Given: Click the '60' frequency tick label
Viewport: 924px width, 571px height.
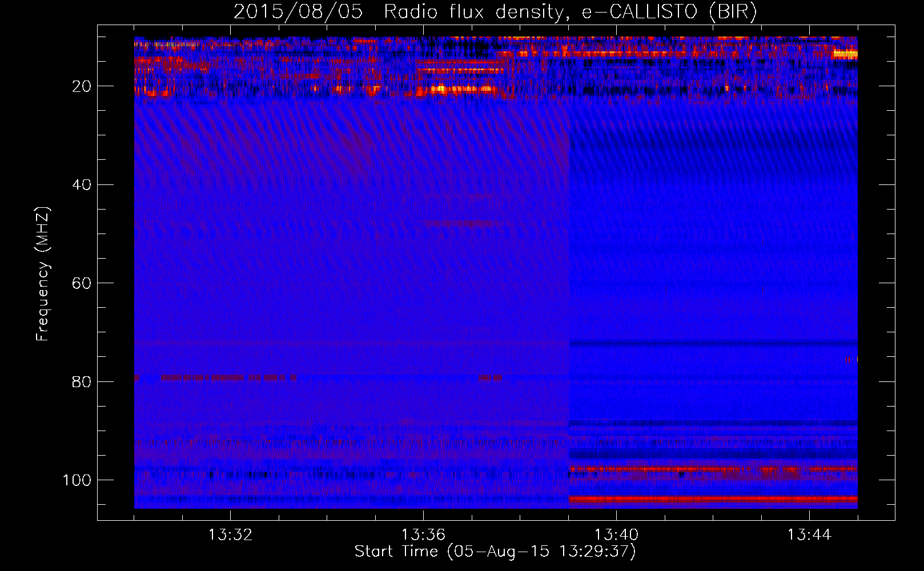Looking at the screenshot, I should coord(82,283).
